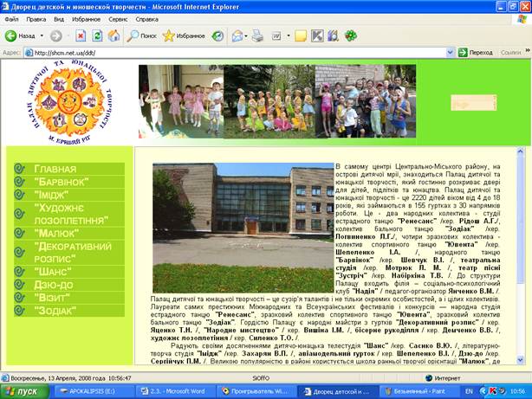Viewport: 532px width, 399px height.
Task: Expand the address bar dropdown arrow
Action: click(450, 53)
